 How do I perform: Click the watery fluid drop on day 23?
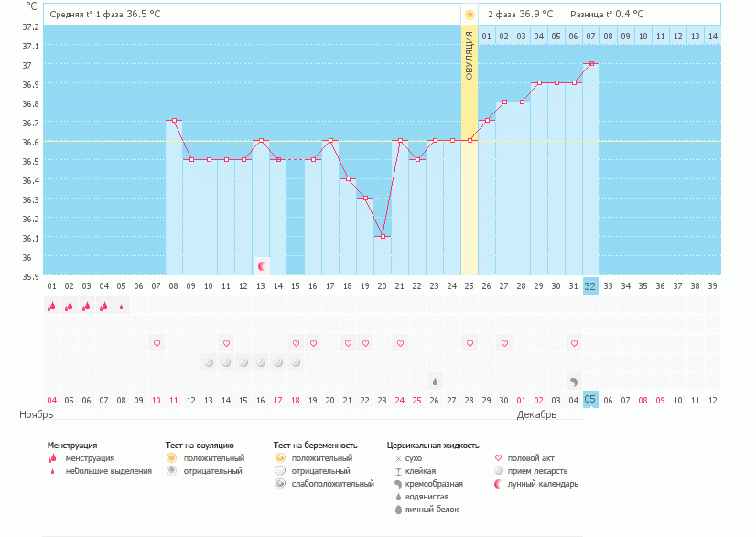(435, 381)
